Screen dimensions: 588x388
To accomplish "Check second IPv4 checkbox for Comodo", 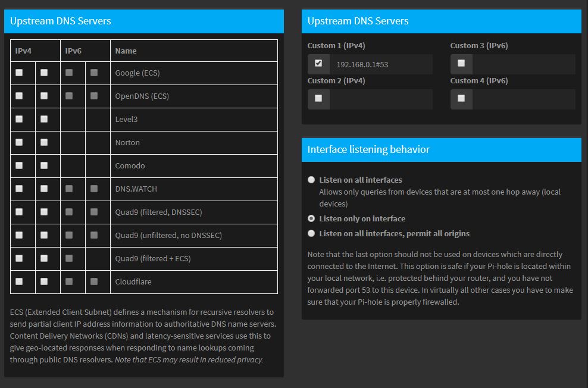I will [x=44, y=165].
